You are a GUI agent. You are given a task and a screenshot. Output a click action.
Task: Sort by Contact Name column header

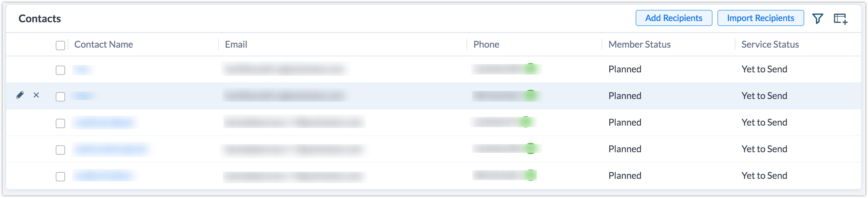[x=103, y=45]
